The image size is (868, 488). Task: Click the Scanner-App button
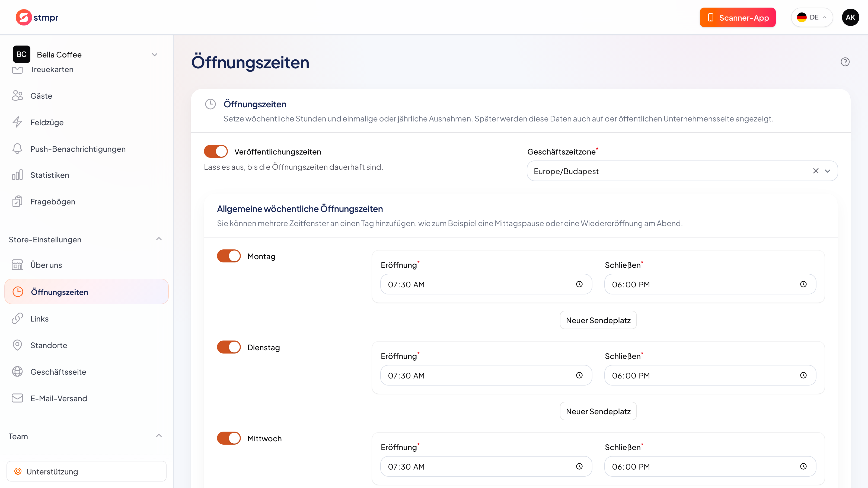coord(738,18)
